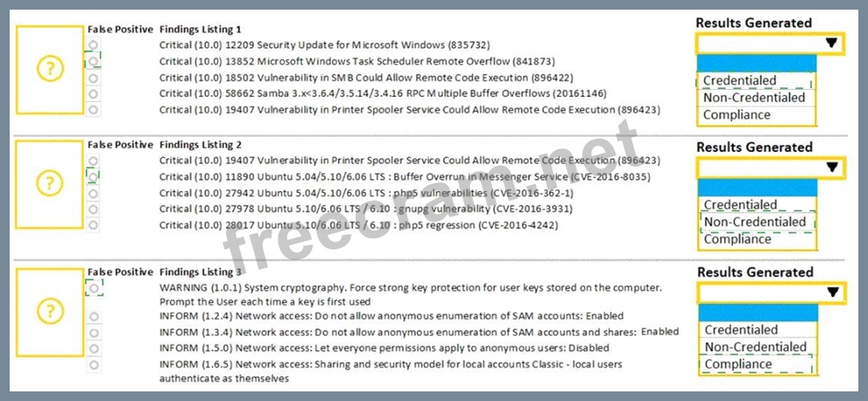Mark Listing 3 'Let everyone permissions' finding false positive
Viewport: 868px width, 401px height.
coord(93,347)
